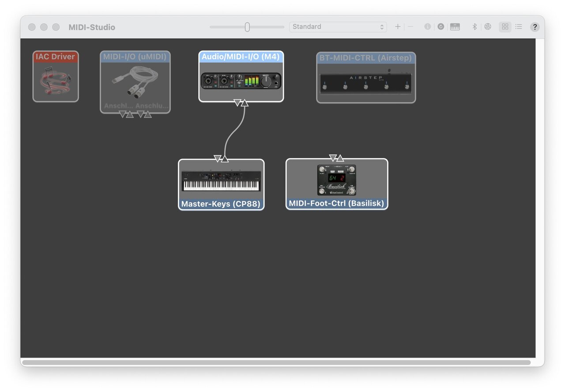Open help with the question mark
Screen dimensions: 565x392
point(535,27)
